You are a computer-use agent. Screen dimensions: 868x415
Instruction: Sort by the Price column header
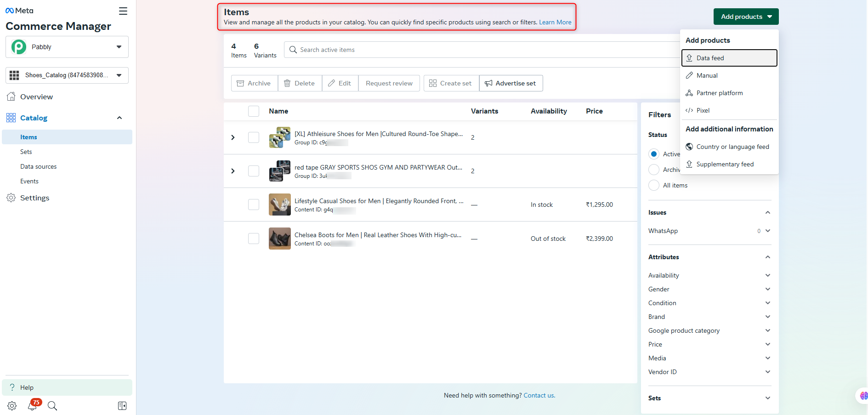tap(594, 111)
